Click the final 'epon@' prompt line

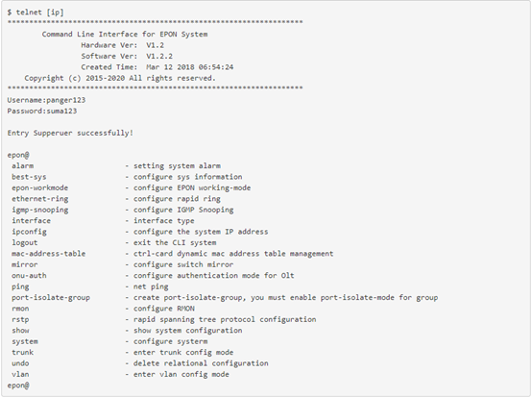(x=18, y=386)
